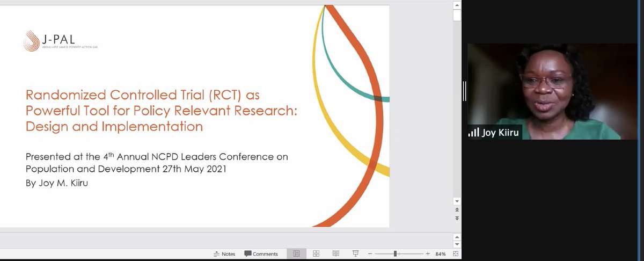Viewport: 644px width, 261px height.
Task: Open the Comments pane
Action: (x=261, y=253)
